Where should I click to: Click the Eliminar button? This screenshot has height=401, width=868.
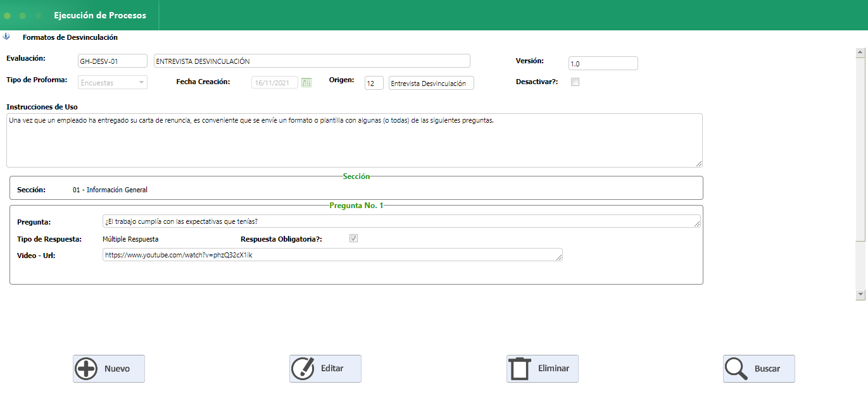pos(543,369)
